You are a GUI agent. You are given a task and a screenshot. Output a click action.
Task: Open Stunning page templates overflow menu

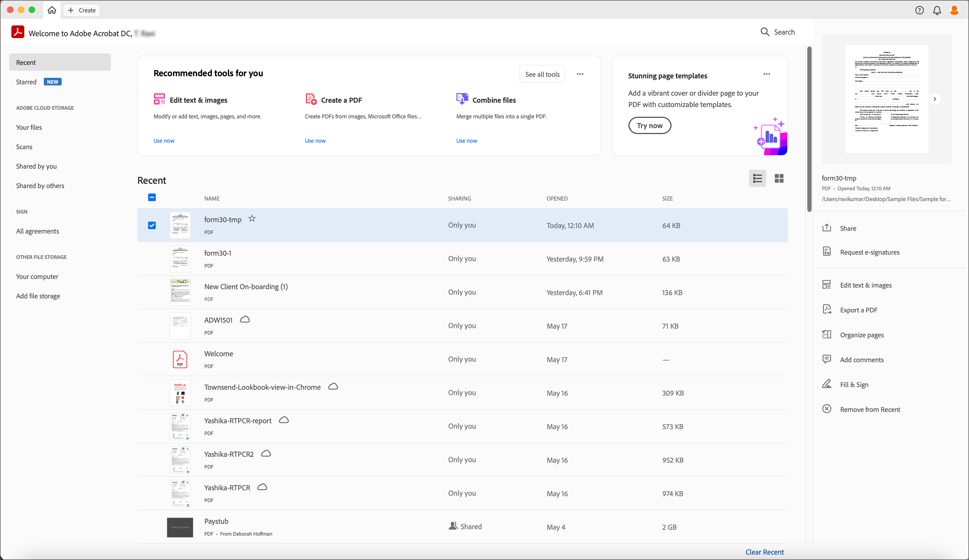(x=766, y=74)
